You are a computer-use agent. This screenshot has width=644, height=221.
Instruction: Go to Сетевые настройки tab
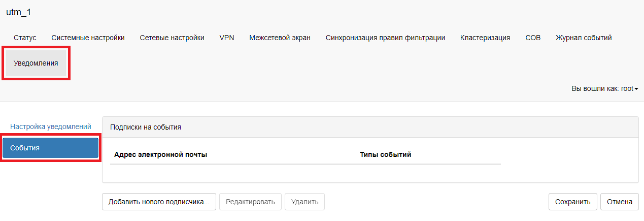pos(172,38)
